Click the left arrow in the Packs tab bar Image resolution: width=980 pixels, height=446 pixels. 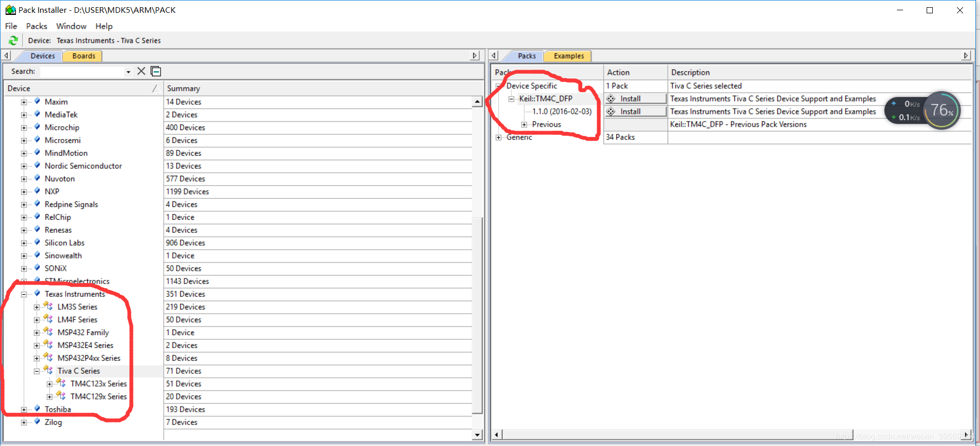tap(494, 55)
